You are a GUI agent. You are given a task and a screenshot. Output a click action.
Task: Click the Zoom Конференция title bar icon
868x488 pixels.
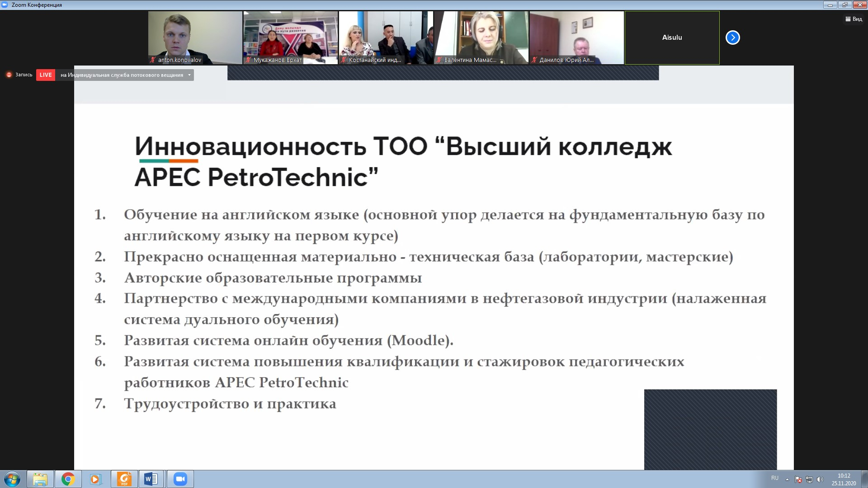tap(5, 5)
